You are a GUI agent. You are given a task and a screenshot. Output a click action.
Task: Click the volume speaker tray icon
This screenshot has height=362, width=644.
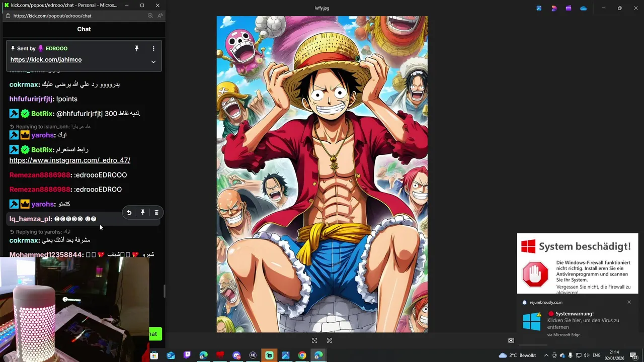pos(586,355)
